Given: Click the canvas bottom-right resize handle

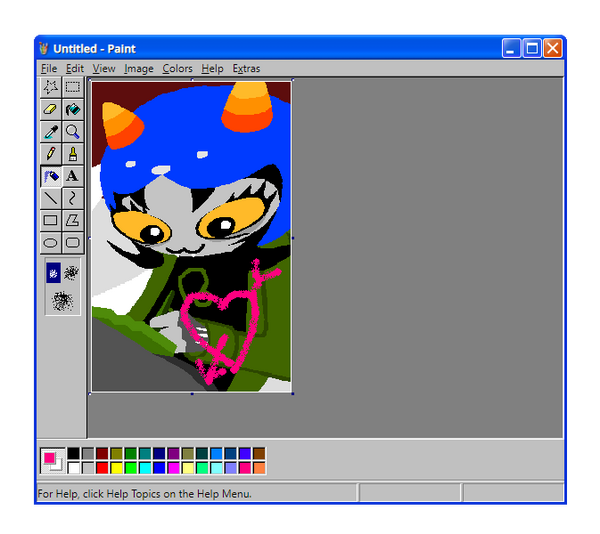Looking at the screenshot, I should coord(292,393).
